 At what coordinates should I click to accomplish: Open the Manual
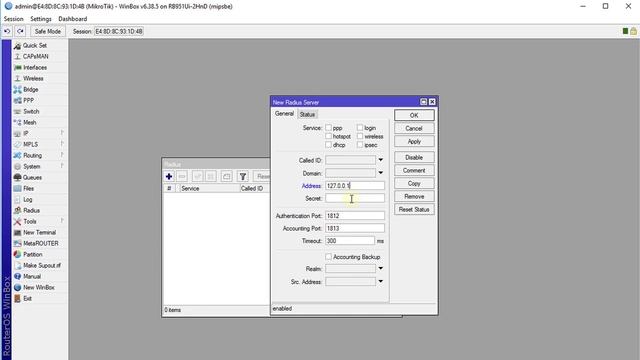pos(31,276)
